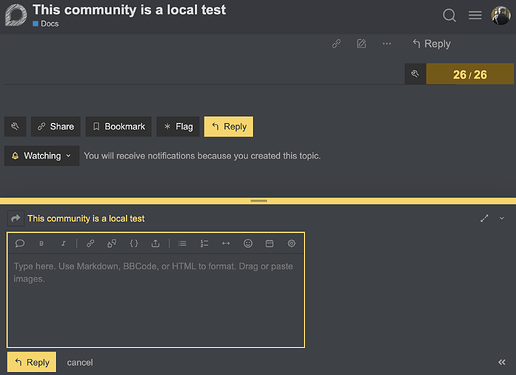This screenshot has width=516, height=375.
Task: Click the cancel link in composer
Action: pos(80,362)
